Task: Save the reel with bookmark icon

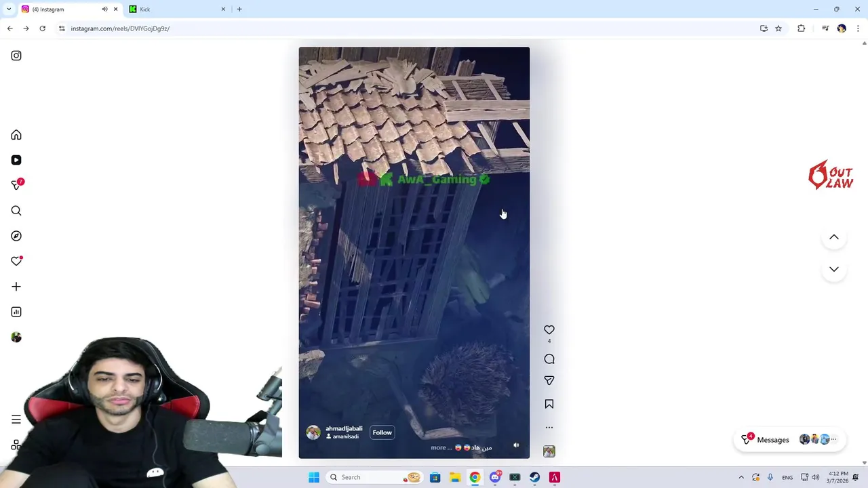Action: [549, 404]
